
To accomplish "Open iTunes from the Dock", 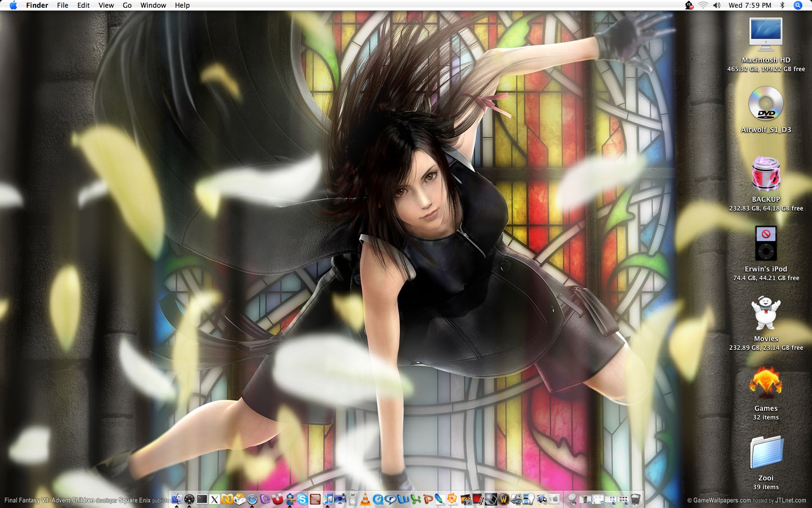I will tap(328, 499).
